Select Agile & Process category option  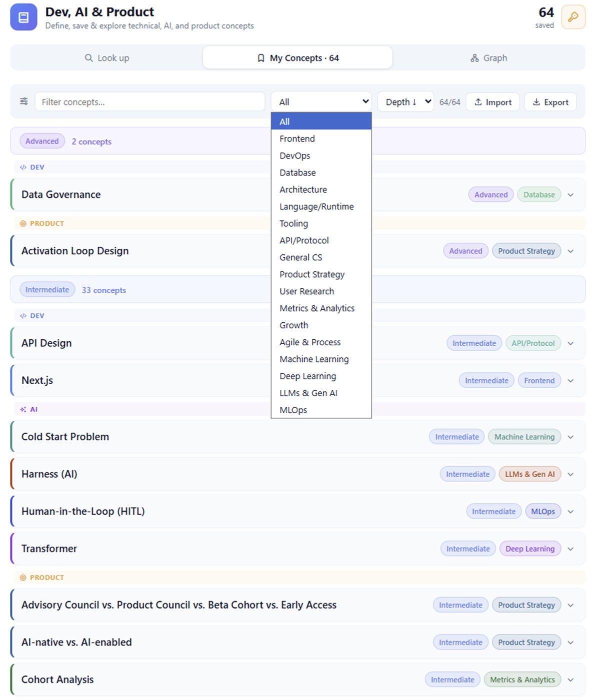(321, 342)
